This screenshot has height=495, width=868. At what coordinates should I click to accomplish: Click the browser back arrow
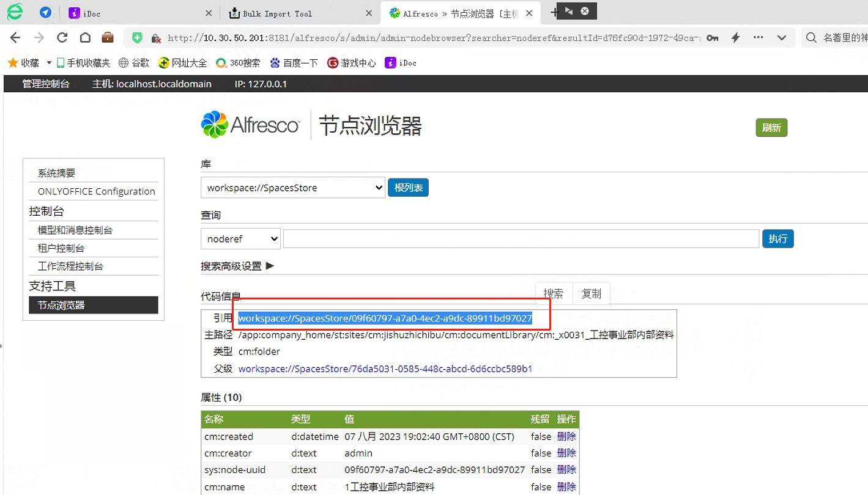(x=15, y=38)
